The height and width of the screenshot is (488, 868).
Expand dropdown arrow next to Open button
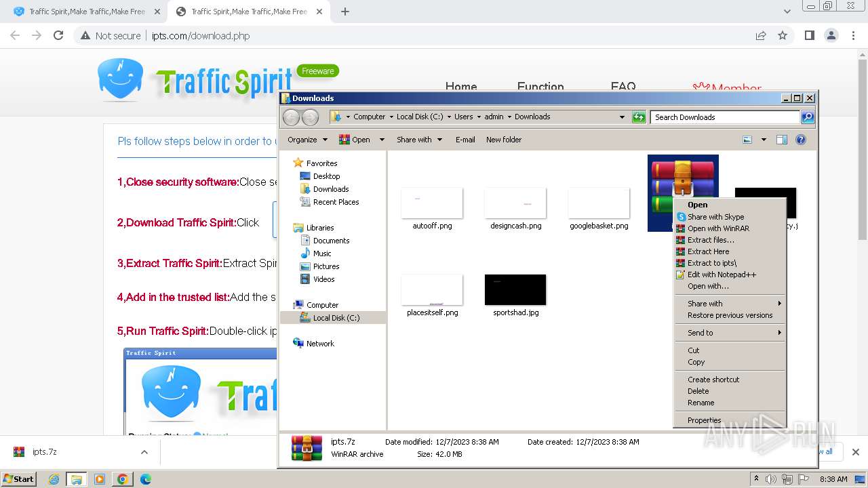[382, 140]
